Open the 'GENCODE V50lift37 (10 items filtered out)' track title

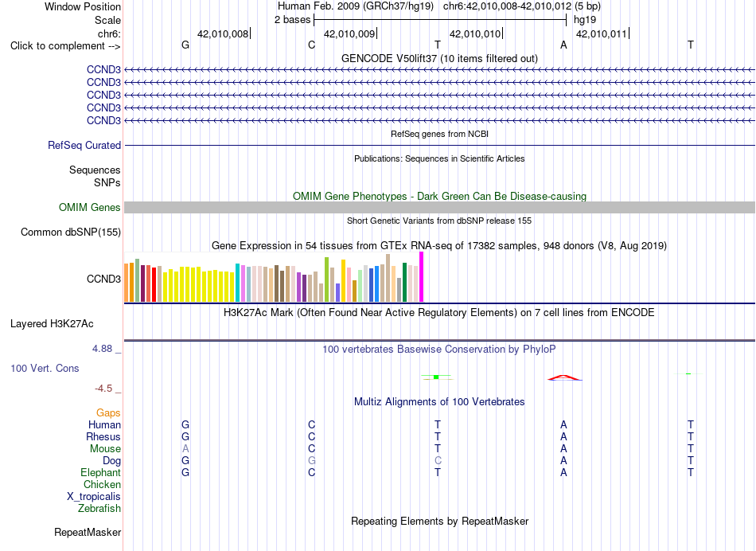pos(439,58)
